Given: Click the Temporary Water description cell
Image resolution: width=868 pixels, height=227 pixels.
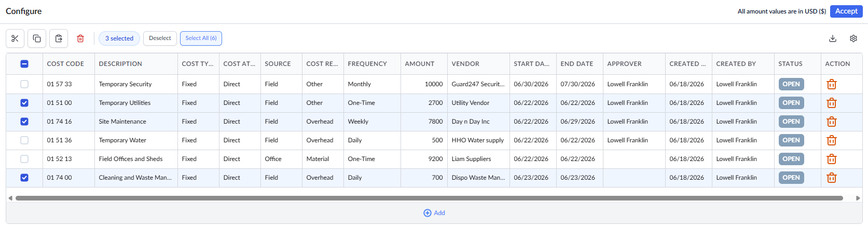Looking at the screenshot, I should (136, 140).
